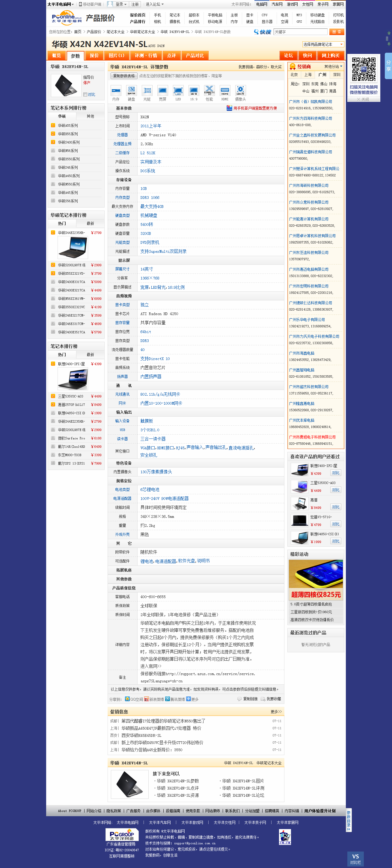
Task: Click the 130万 摄像头 icon
Action: point(240,90)
